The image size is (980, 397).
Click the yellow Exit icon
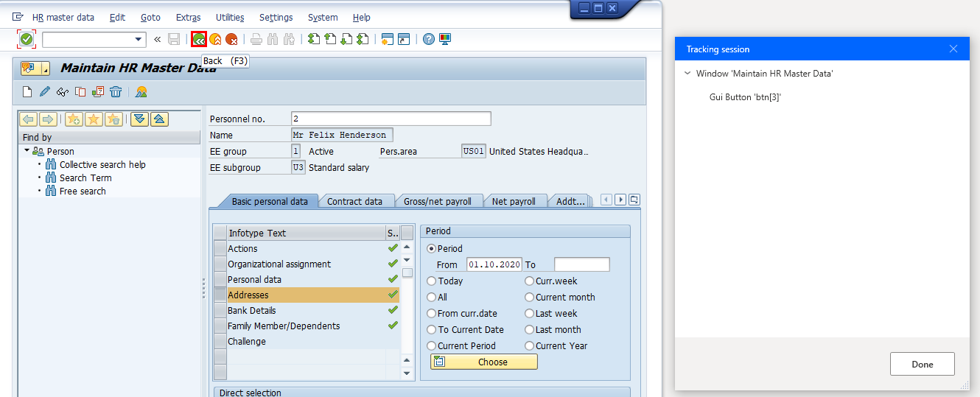click(x=215, y=39)
